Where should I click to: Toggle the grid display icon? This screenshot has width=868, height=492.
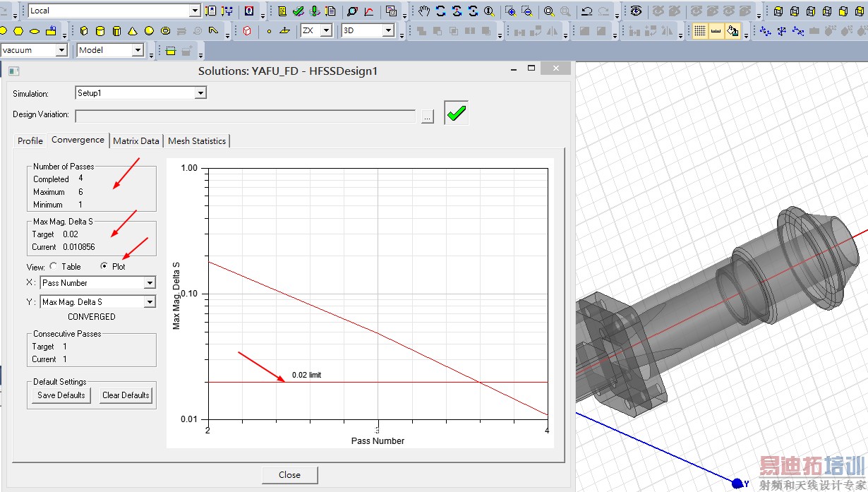pyautogui.click(x=699, y=31)
